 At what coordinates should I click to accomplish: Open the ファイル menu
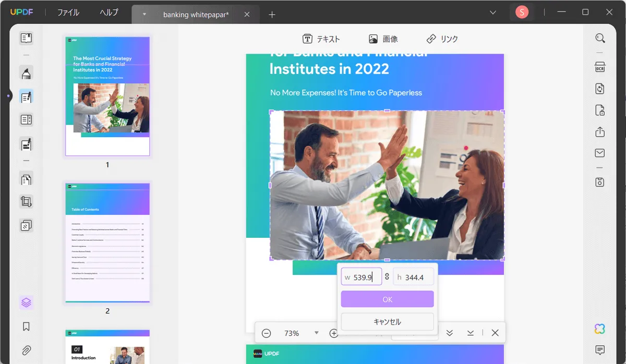click(x=68, y=12)
